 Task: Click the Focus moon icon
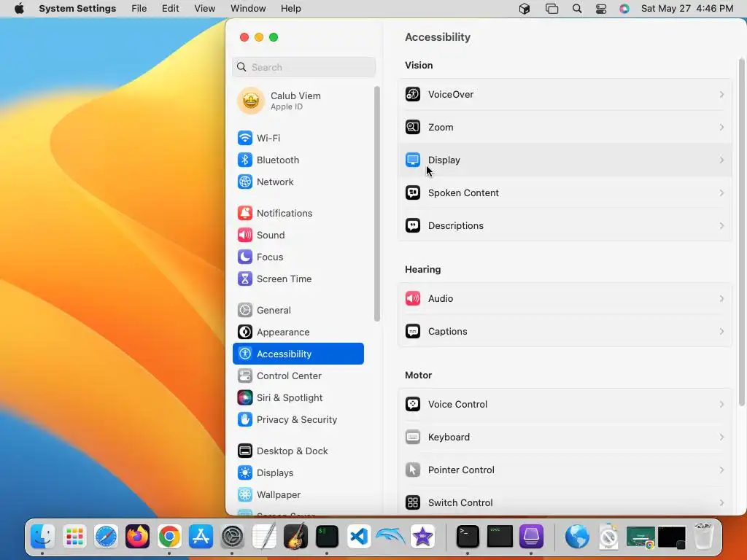[245, 257]
